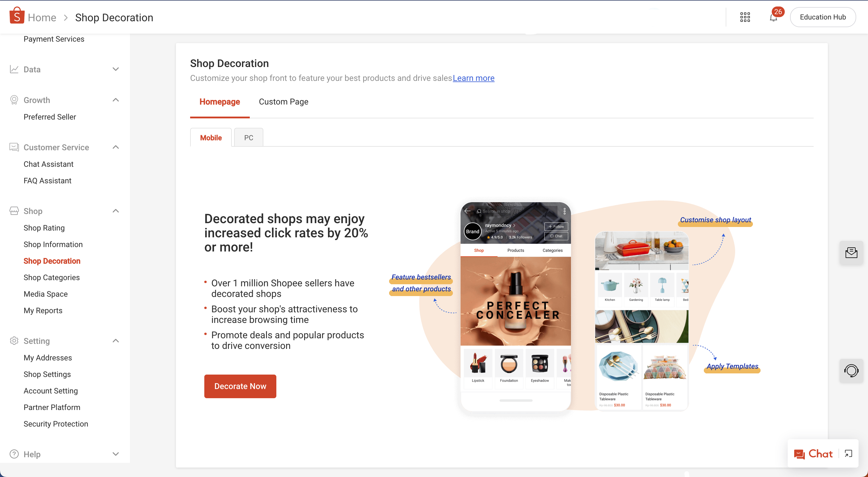Expand the chat window popout icon

click(849, 454)
